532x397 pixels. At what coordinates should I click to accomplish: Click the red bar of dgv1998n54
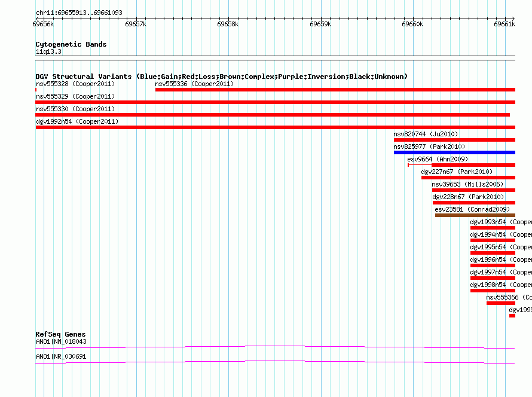(493, 291)
